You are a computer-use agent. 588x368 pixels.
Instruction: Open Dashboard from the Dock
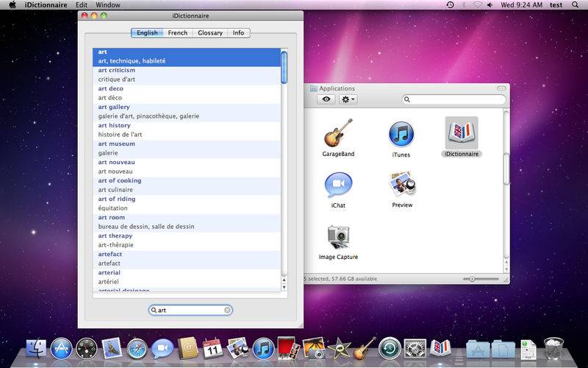(x=87, y=349)
